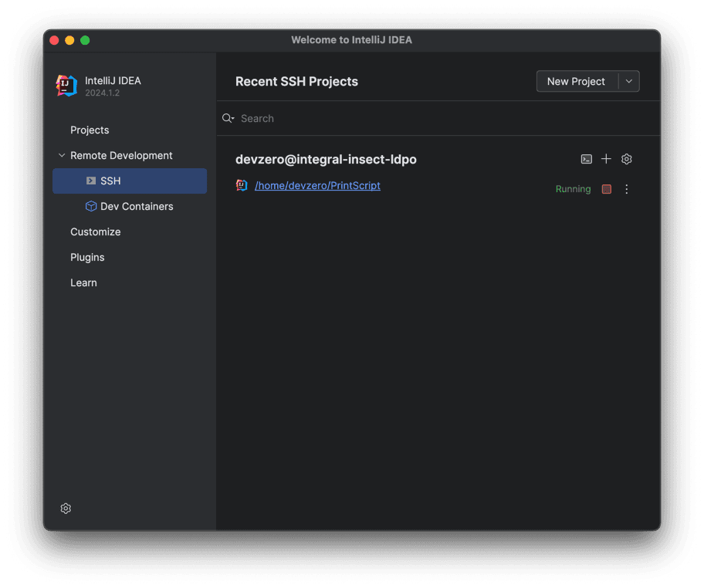Click the 2024.1.2 version label
Image resolution: width=704 pixels, height=588 pixels.
103,93
